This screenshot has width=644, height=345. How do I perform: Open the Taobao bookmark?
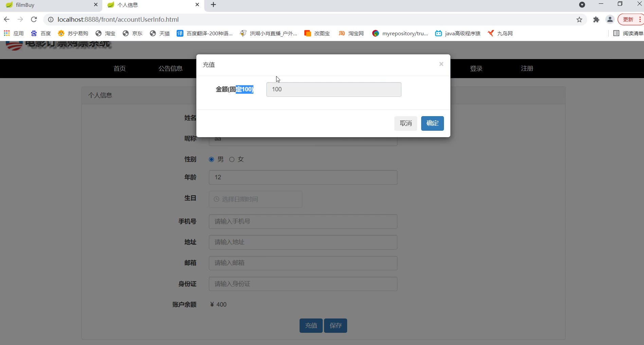pyautogui.click(x=105, y=33)
